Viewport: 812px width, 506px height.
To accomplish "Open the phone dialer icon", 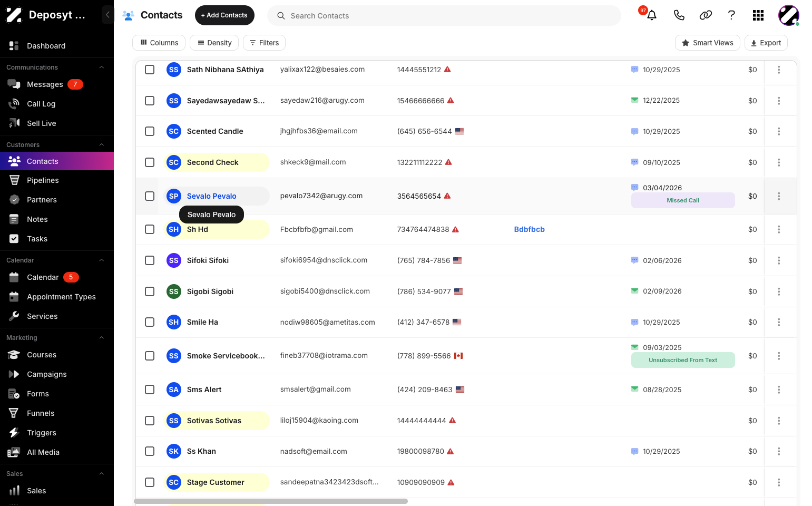I will point(679,15).
